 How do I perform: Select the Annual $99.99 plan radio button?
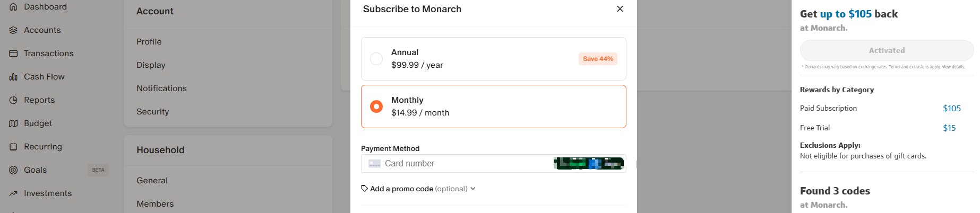(x=376, y=59)
